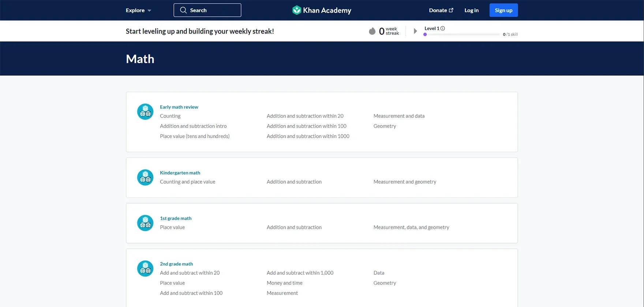The image size is (644, 307).
Task: Open the Kindergarten math course icon
Action: [x=145, y=178]
